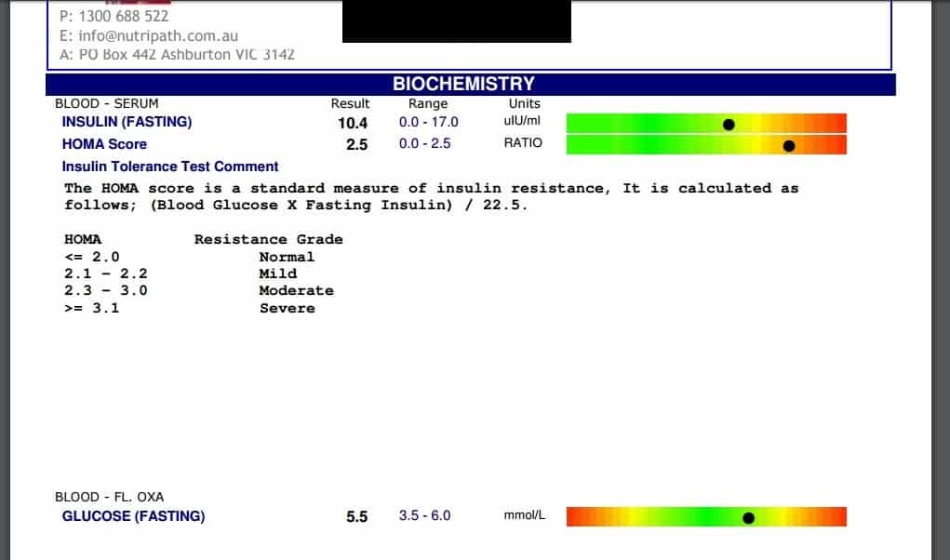Click the glucose result value 5.5

357,517
